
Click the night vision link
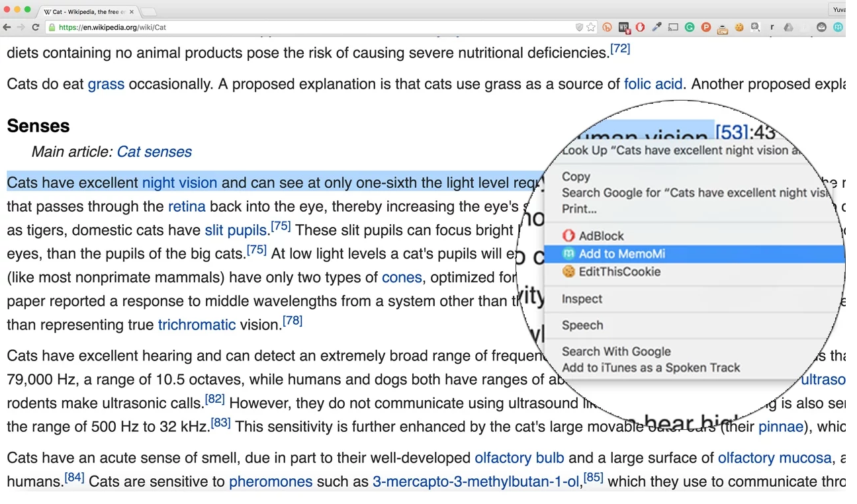(x=179, y=183)
